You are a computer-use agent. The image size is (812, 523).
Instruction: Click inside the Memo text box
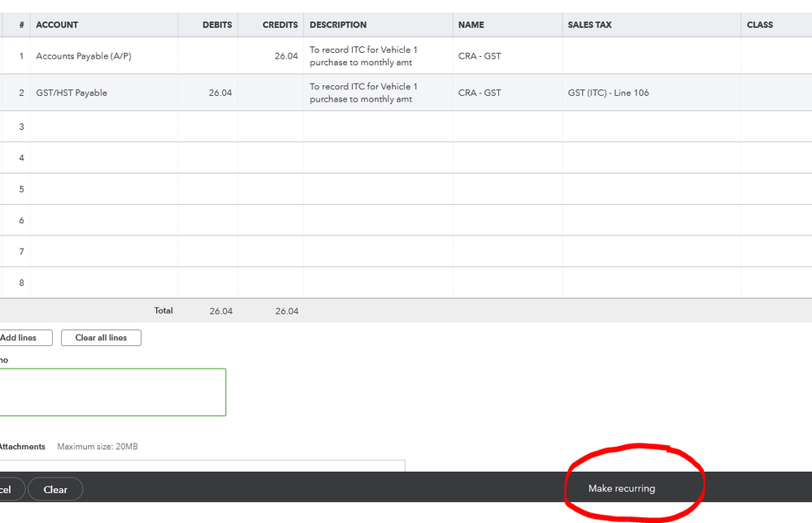(x=113, y=392)
